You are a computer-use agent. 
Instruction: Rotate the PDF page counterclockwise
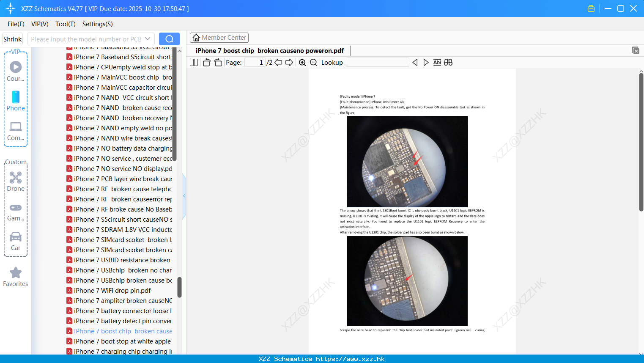click(x=206, y=63)
